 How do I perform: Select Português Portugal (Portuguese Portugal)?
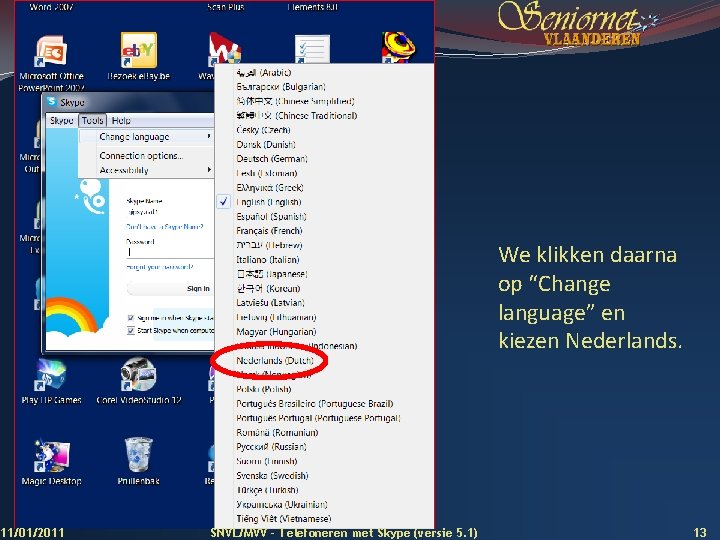(x=318, y=418)
